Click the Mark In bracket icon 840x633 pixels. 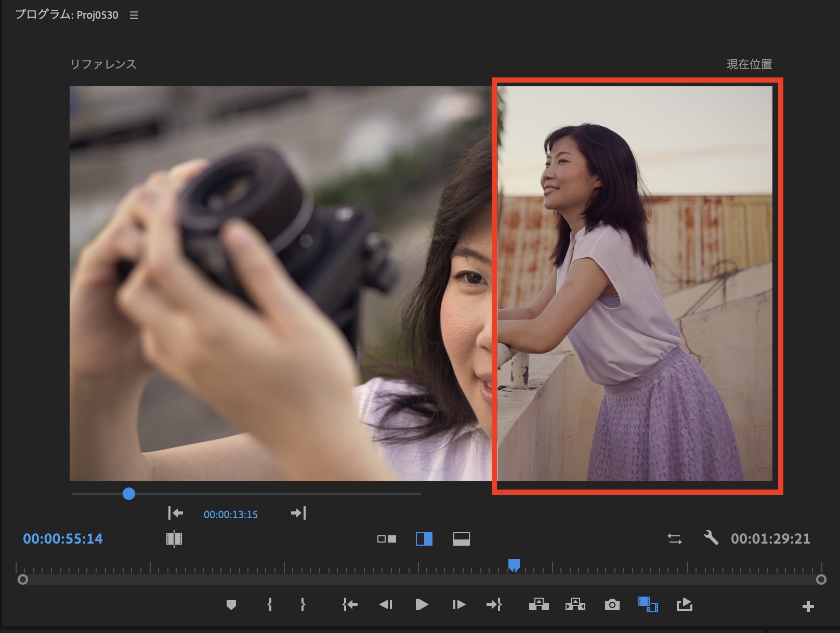[x=269, y=604]
